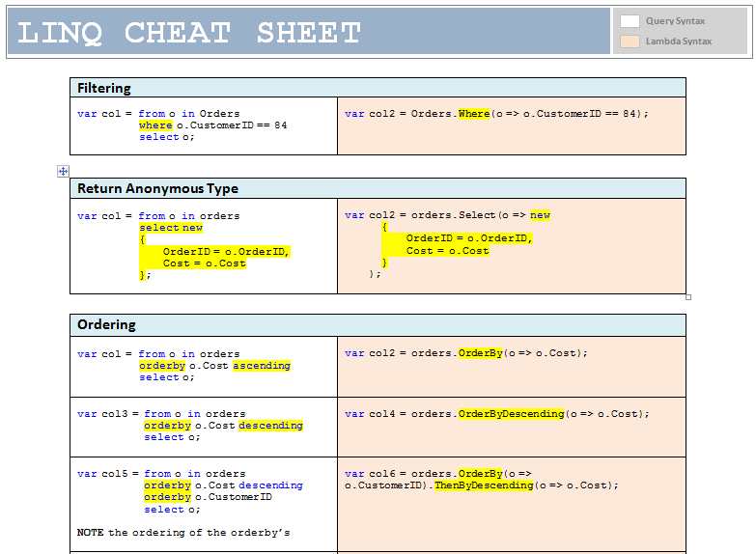
Task: Click the highlighted OrderByDescending method
Action: click(511, 414)
